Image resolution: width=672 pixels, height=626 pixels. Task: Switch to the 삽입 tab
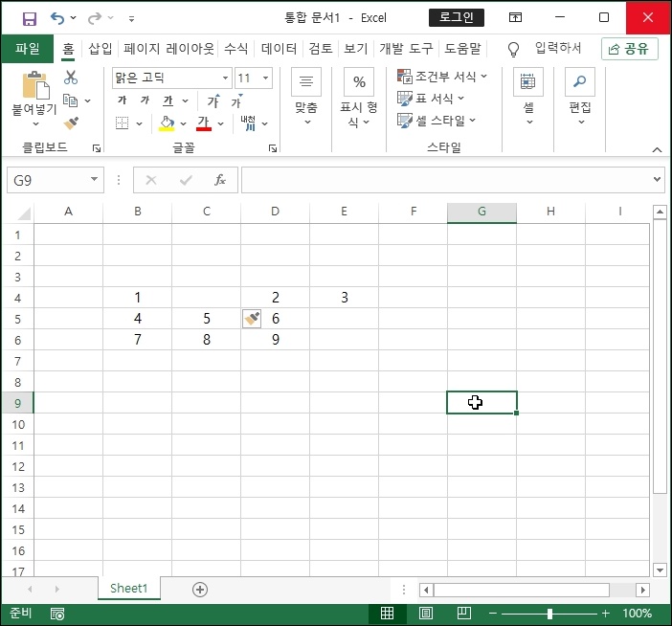[100, 49]
